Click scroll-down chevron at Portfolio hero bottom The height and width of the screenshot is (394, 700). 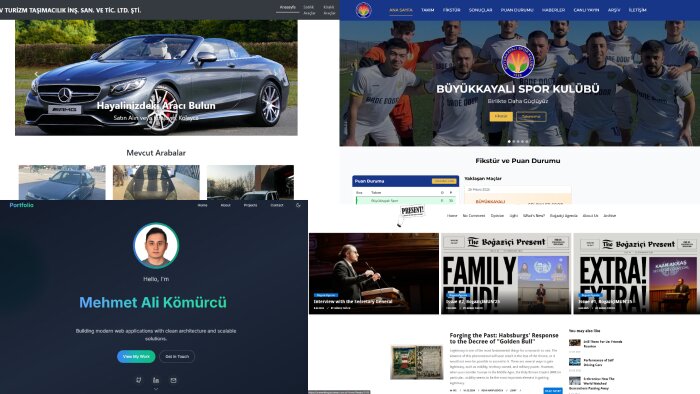pyautogui.click(x=156, y=389)
